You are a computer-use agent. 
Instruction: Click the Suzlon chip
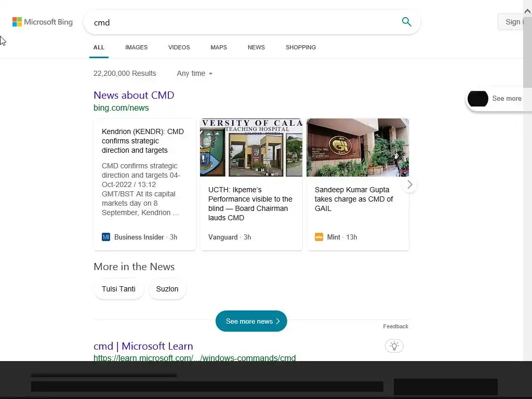(x=167, y=289)
